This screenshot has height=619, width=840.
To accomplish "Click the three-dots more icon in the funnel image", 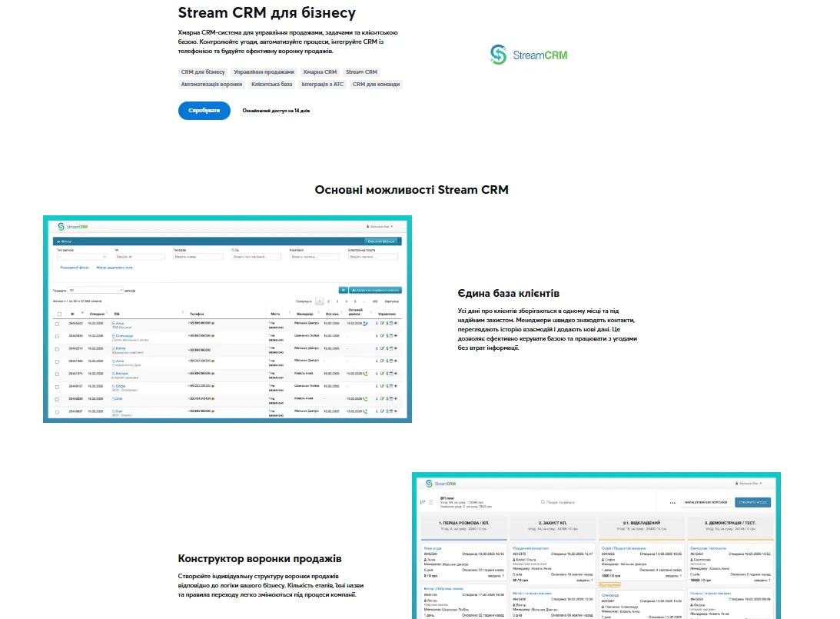I will click(x=672, y=503).
